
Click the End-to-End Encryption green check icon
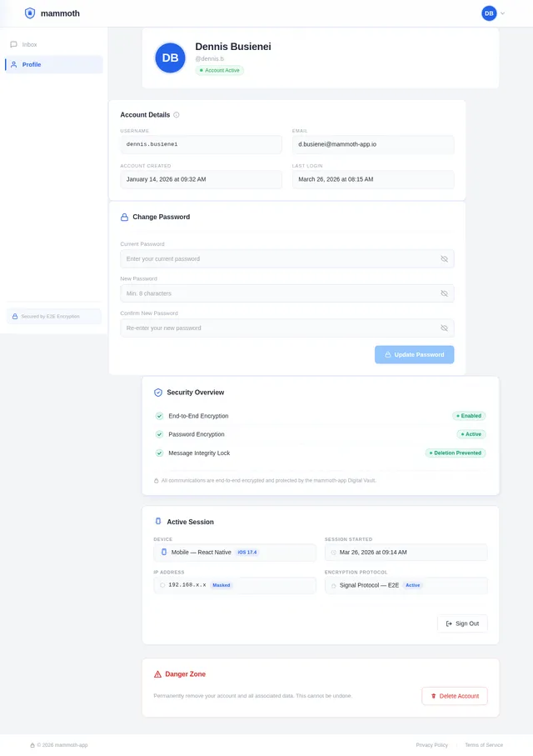click(159, 416)
